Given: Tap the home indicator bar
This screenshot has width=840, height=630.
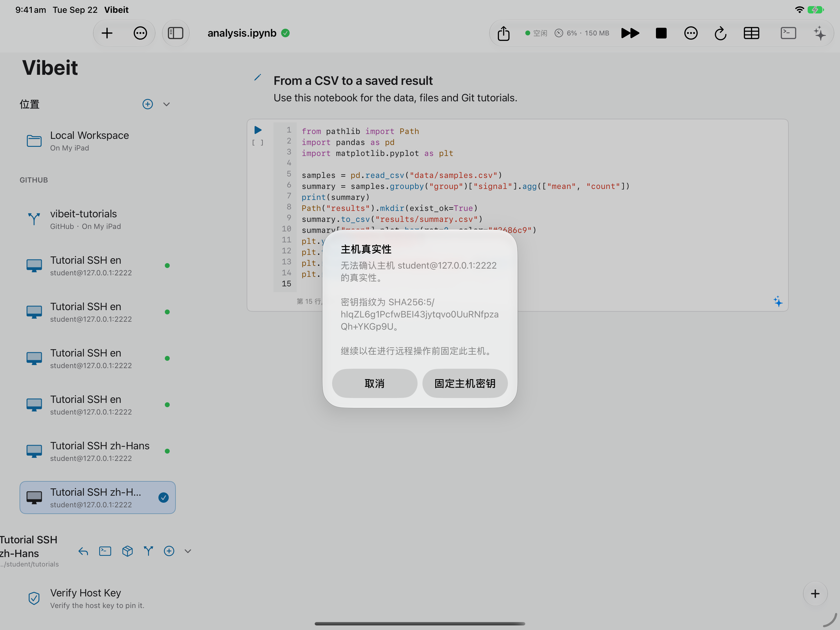Looking at the screenshot, I should [x=420, y=624].
